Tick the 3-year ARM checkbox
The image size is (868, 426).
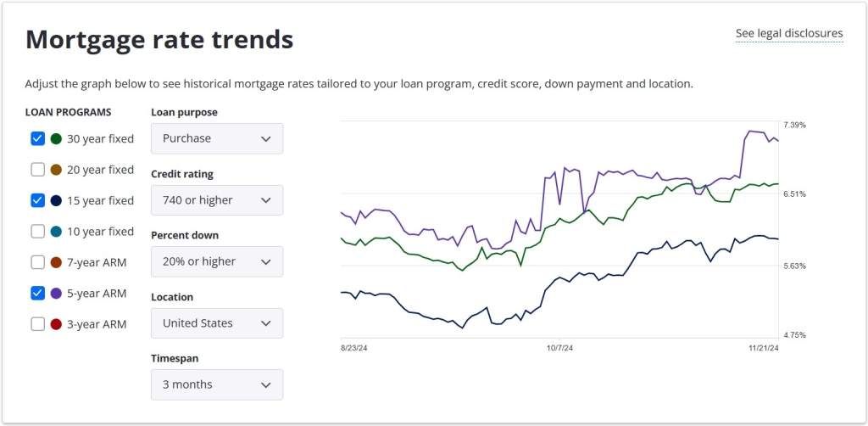pos(37,323)
